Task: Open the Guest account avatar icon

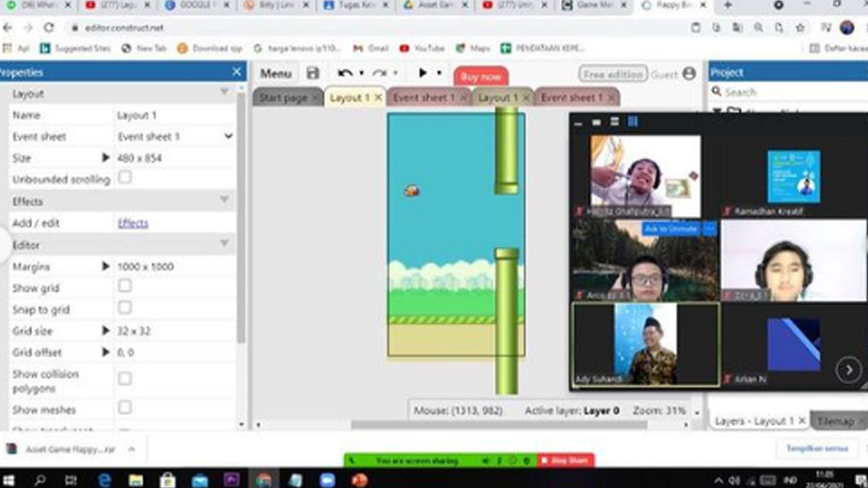Action: (690, 74)
